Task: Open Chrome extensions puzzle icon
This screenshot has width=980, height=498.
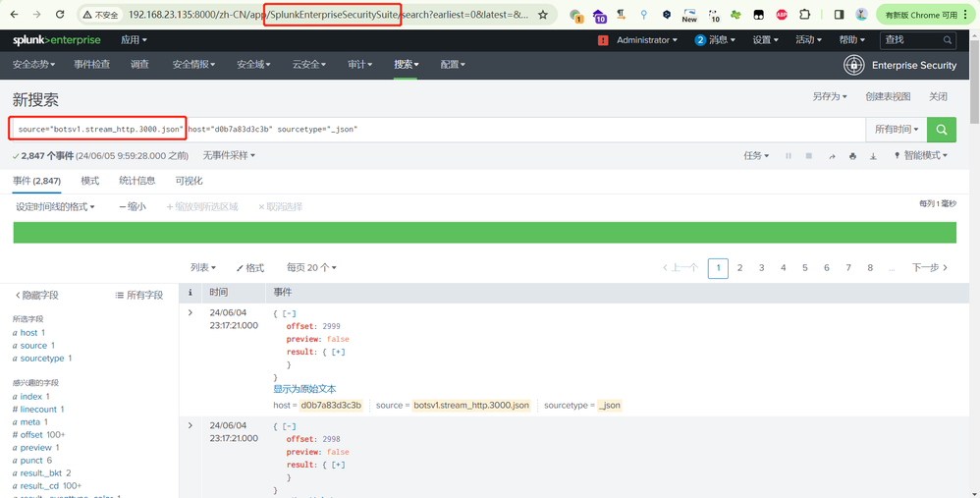Action: coord(804,15)
